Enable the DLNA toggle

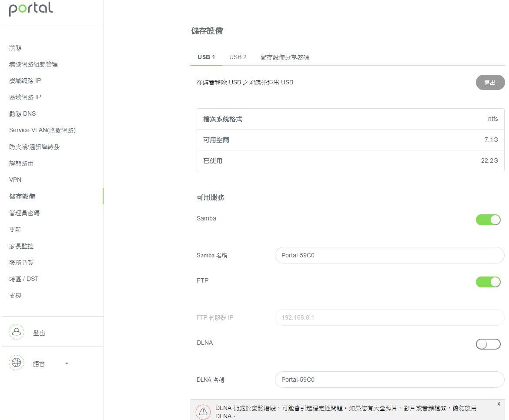tap(488, 344)
